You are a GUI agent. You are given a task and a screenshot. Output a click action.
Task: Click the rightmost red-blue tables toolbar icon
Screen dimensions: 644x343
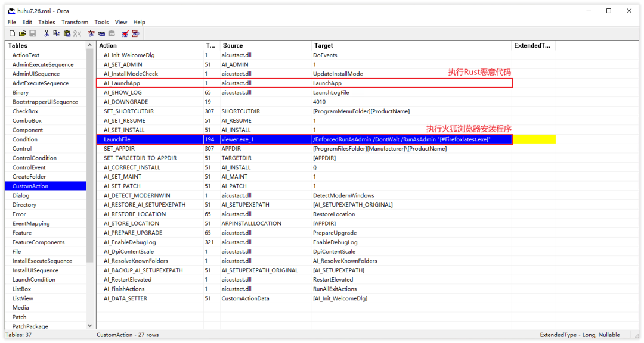(135, 33)
